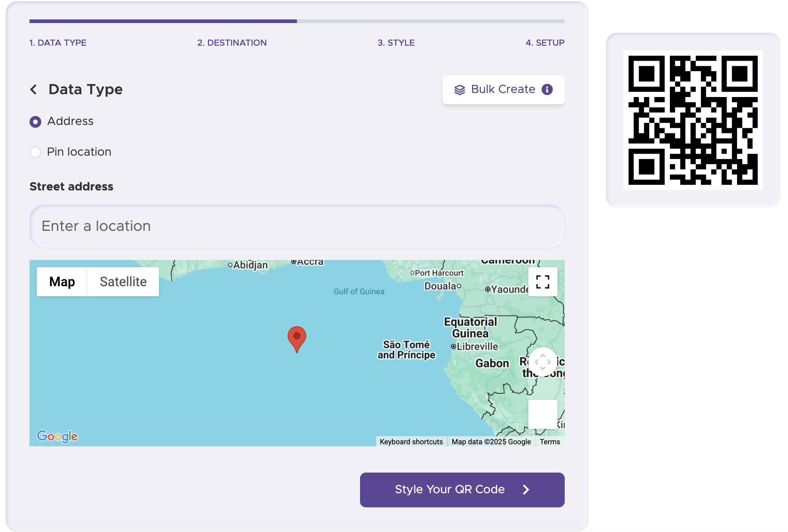Open the Terms link on the map
788x532 pixels.
550,441
